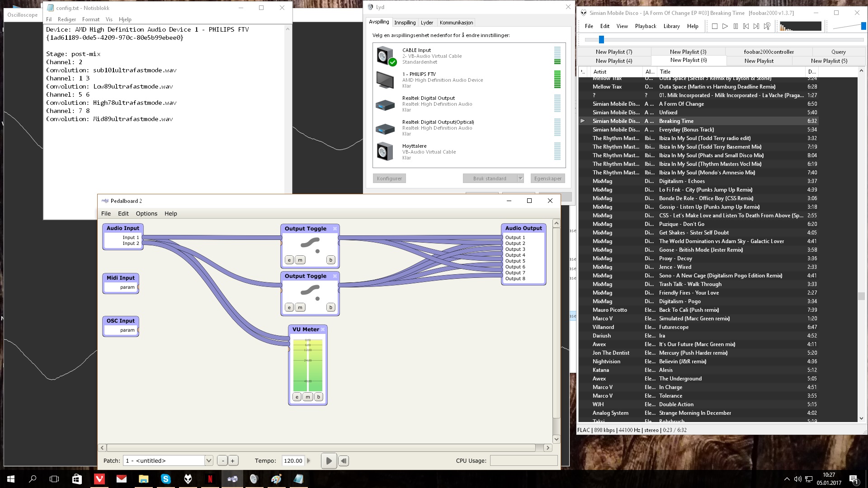Select the track 'Futurescope' by Villanord
The height and width of the screenshot is (488, 868).
(698, 327)
